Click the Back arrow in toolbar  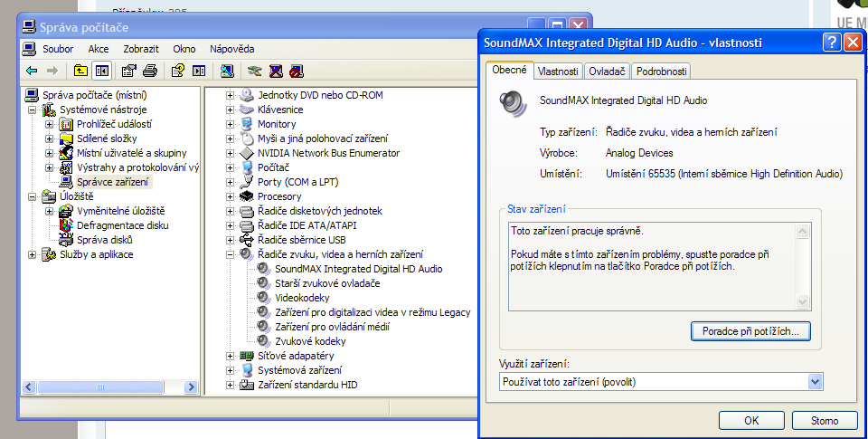click(x=32, y=71)
